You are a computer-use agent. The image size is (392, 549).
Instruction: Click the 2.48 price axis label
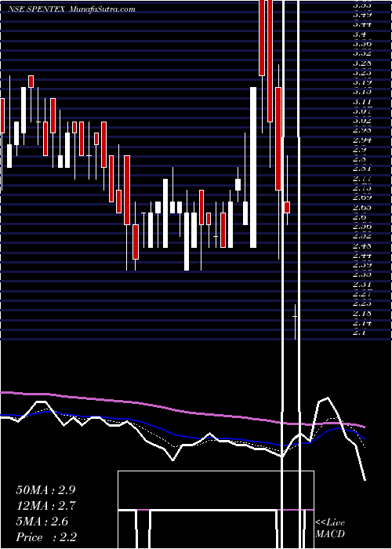click(362, 245)
